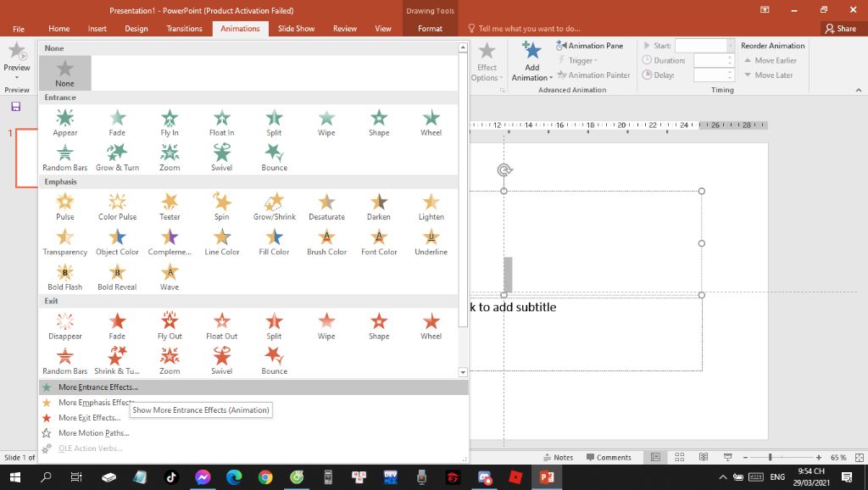The width and height of the screenshot is (868, 490).
Task: Open Google Chrome from the taskbar
Action: [x=265, y=477]
